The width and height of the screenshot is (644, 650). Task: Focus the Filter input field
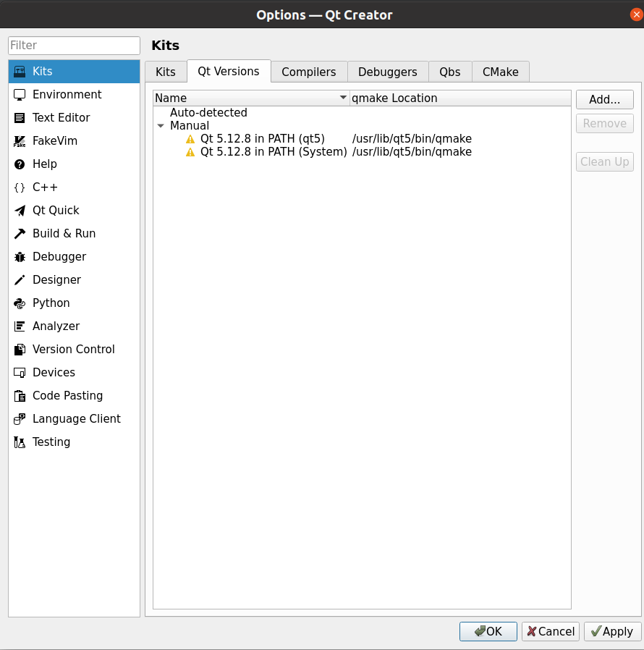point(75,45)
